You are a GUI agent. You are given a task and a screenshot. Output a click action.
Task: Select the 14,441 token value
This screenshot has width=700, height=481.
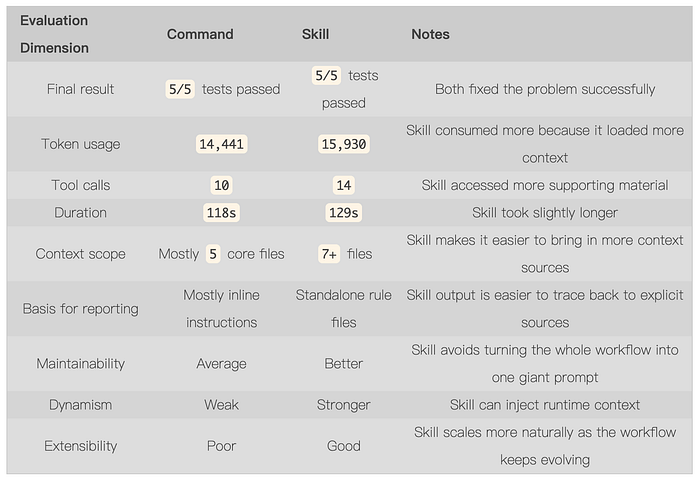click(x=222, y=144)
